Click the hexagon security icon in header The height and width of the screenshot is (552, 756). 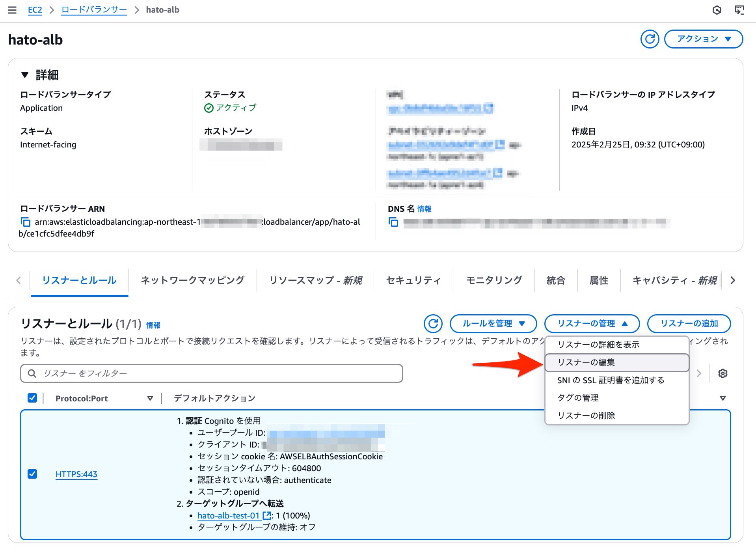click(x=717, y=10)
